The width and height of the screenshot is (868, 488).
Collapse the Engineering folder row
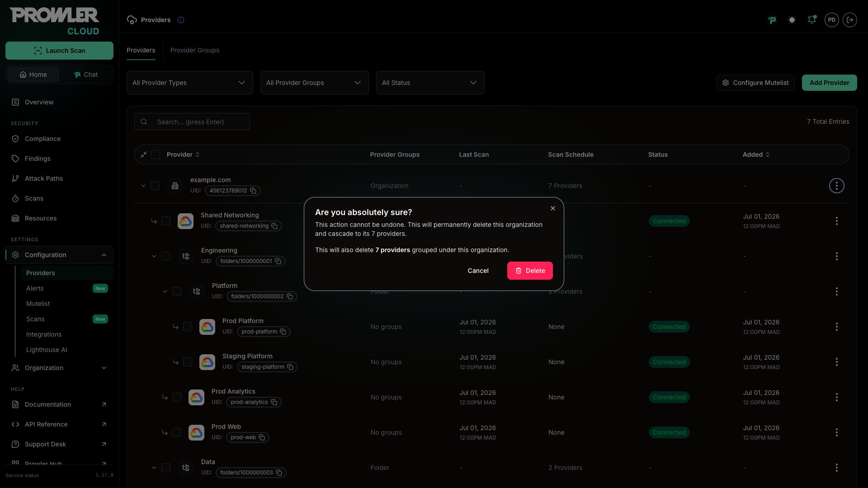[x=154, y=256]
